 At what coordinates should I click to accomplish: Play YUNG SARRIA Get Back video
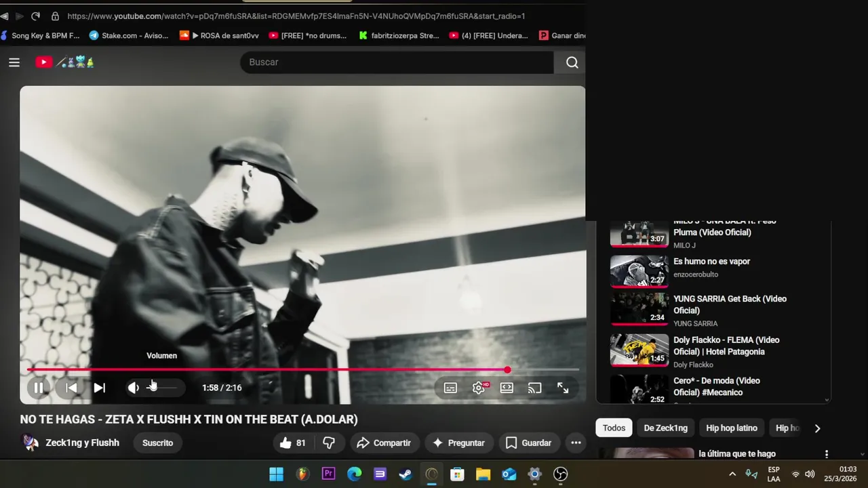[x=639, y=309]
